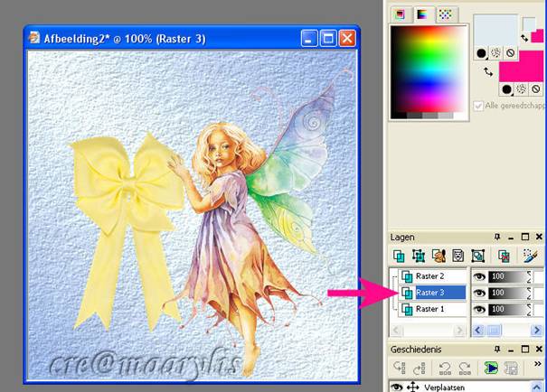Screen dimensions: 547x392
Task: Click the Edit Selection brush icon in Lagen
Action: click(530, 257)
